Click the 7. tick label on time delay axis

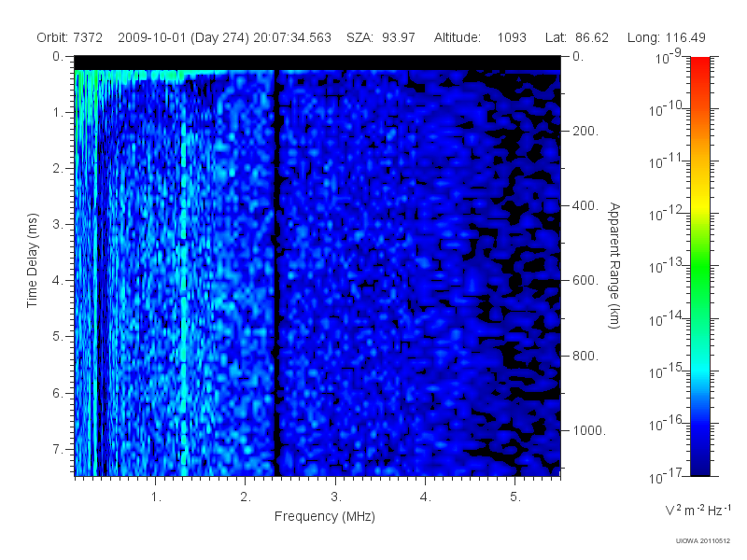click(x=58, y=449)
